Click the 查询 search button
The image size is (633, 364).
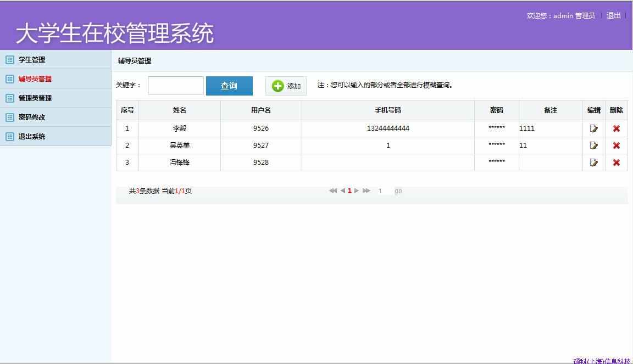pos(229,86)
